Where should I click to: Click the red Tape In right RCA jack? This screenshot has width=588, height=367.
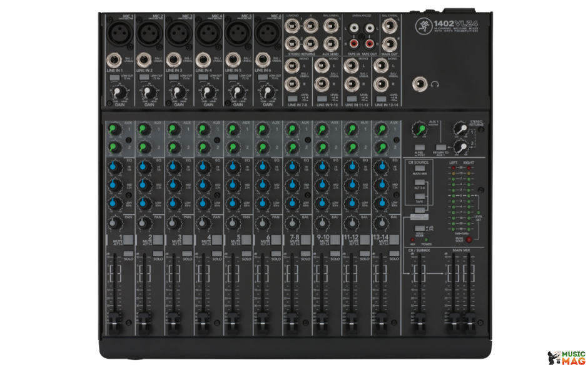pos(353,44)
